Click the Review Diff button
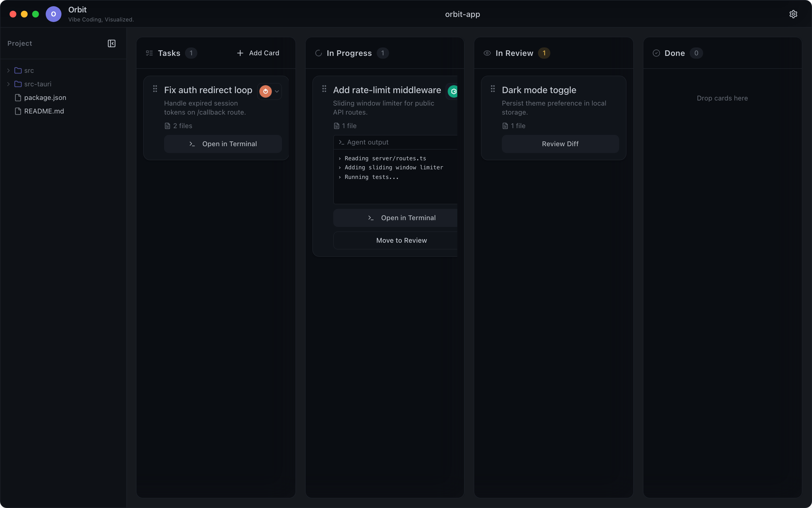This screenshot has height=508, width=812. pyautogui.click(x=560, y=144)
